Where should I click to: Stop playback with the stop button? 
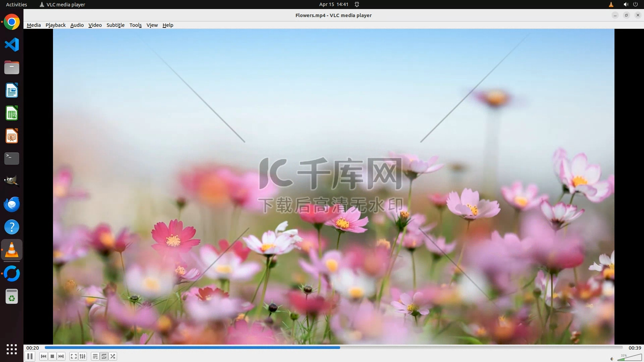point(52,356)
